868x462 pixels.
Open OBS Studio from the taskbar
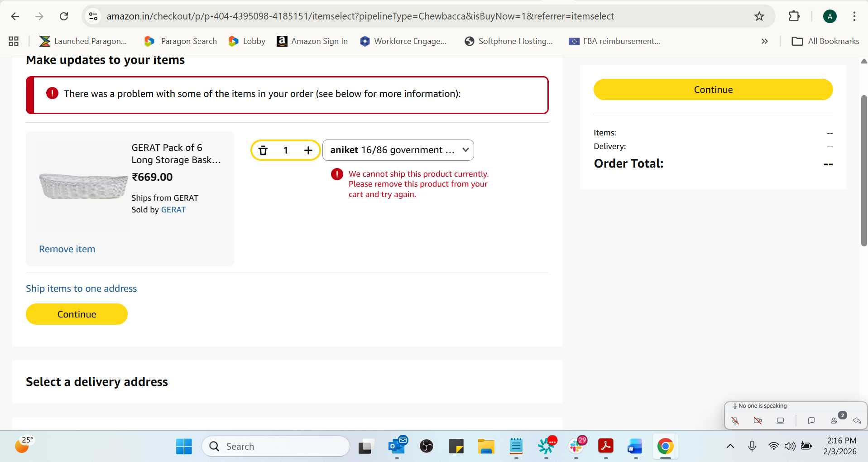tap(426, 447)
